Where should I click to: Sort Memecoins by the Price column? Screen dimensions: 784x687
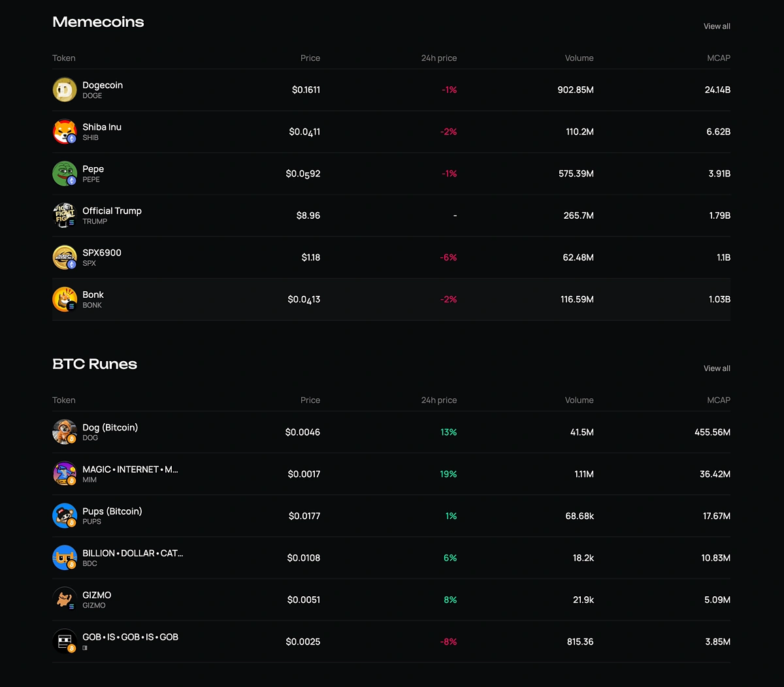310,57
